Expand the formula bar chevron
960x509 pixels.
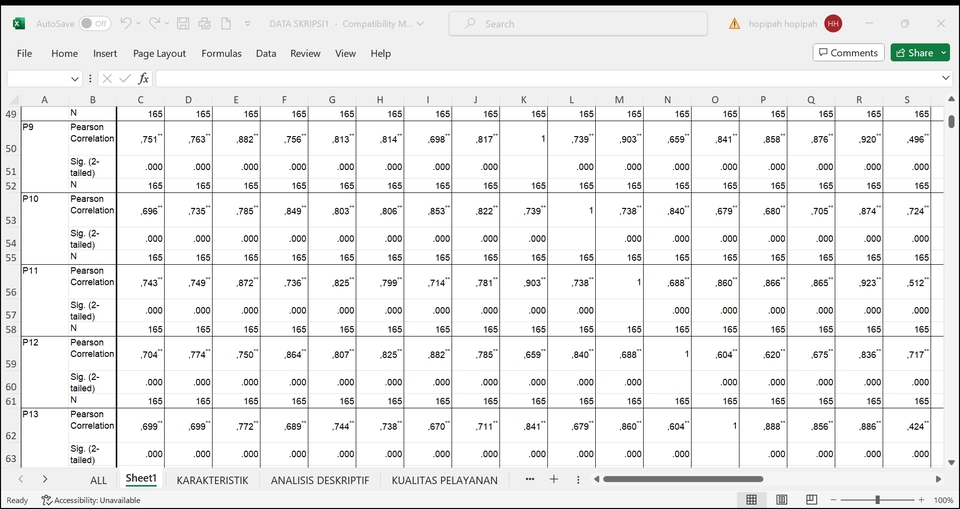click(946, 78)
